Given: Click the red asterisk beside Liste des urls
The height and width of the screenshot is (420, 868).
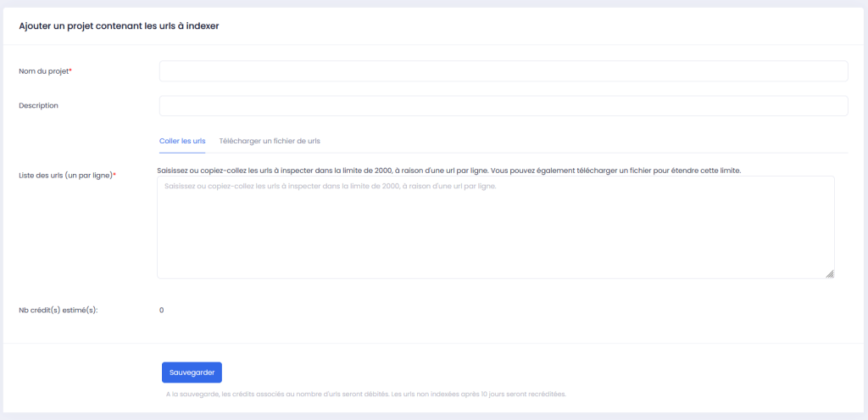Looking at the screenshot, I should (x=114, y=176).
